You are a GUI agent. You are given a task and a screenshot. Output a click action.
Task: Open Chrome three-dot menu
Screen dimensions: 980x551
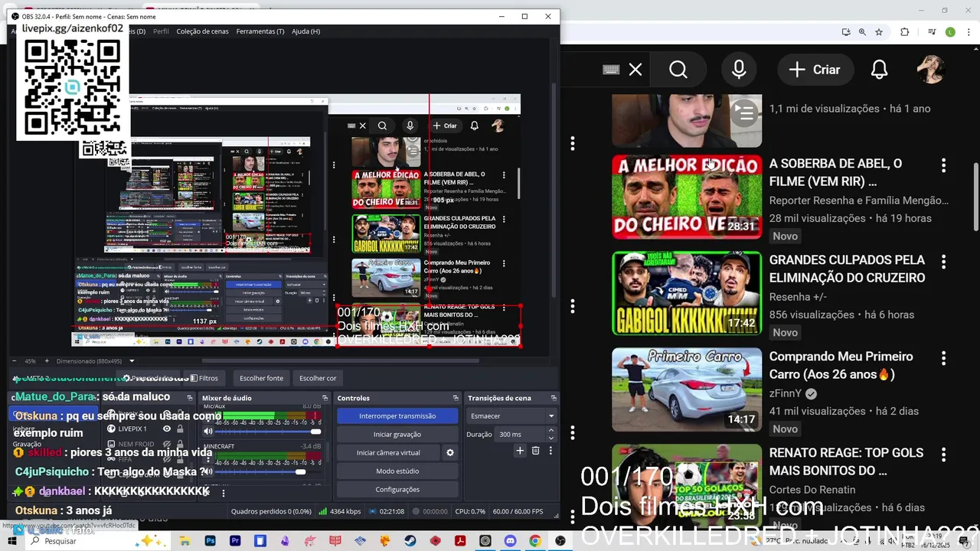tap(969, 32)
